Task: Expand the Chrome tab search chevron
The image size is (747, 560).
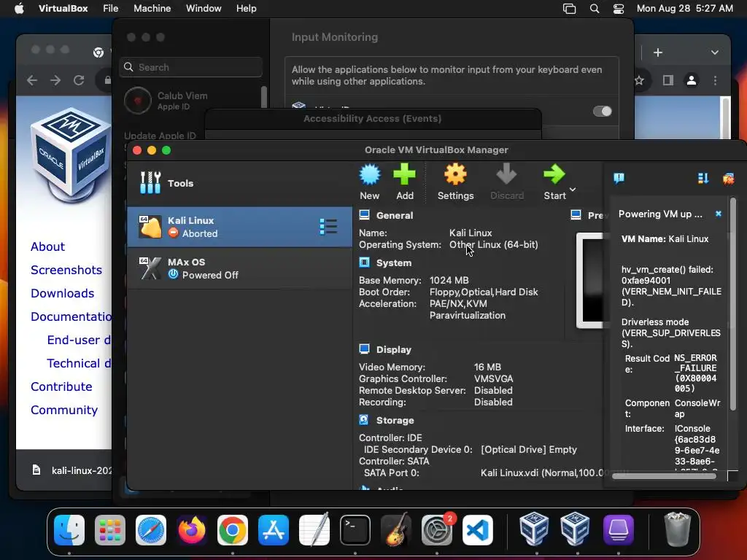Action: coord(715,52)
